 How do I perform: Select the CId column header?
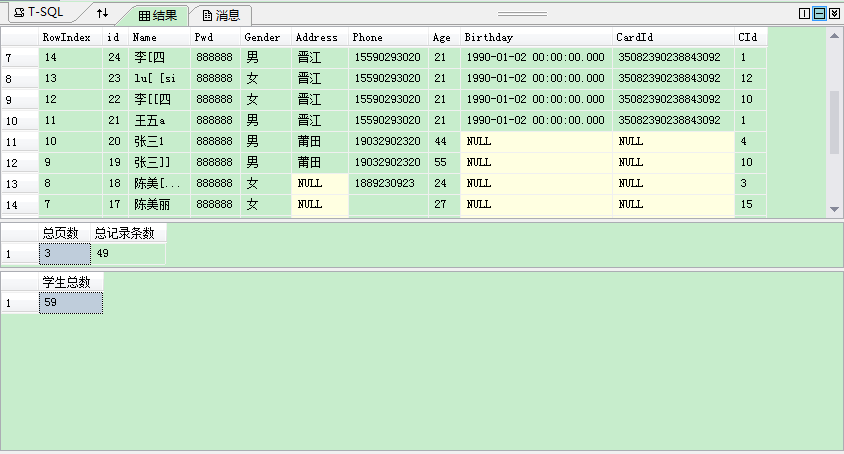(x=751, y=37)
